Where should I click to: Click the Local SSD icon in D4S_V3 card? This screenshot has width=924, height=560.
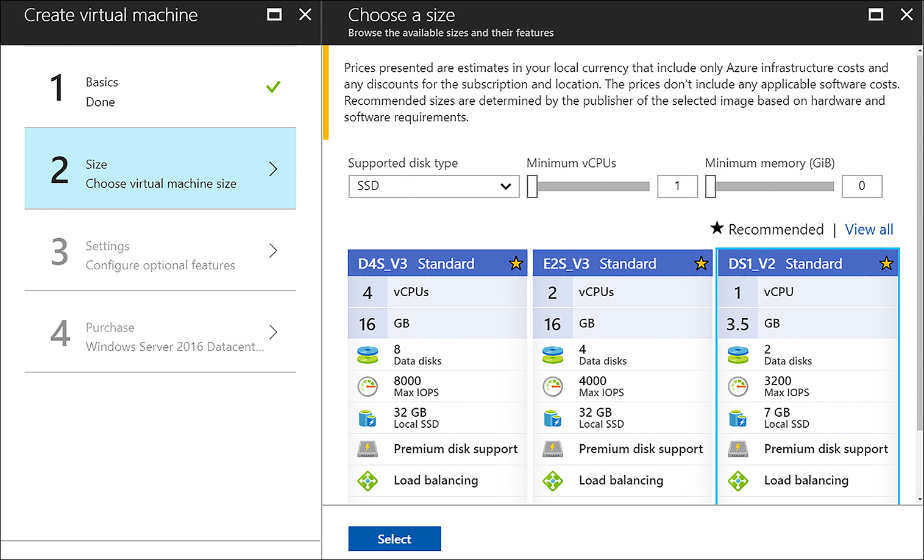point(368,418)
